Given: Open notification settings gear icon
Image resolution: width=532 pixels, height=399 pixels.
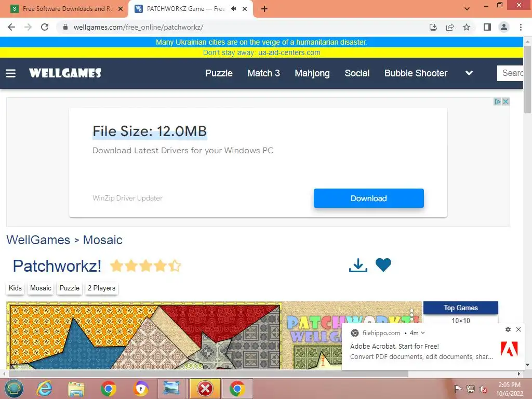Looking at the screenshot, I should click(508, 329).
